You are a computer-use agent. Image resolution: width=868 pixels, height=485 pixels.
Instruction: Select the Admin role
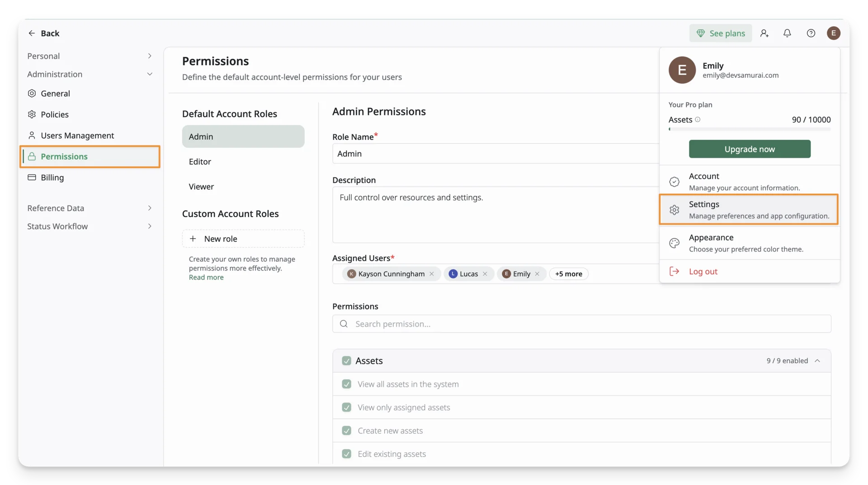pyautogui.click(x=243, y=136)
